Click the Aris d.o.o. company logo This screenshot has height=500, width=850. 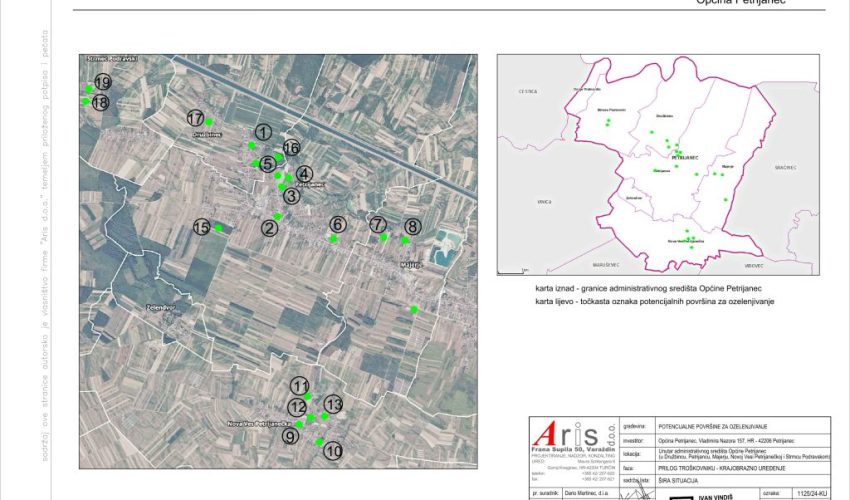[x=567, y=436]
